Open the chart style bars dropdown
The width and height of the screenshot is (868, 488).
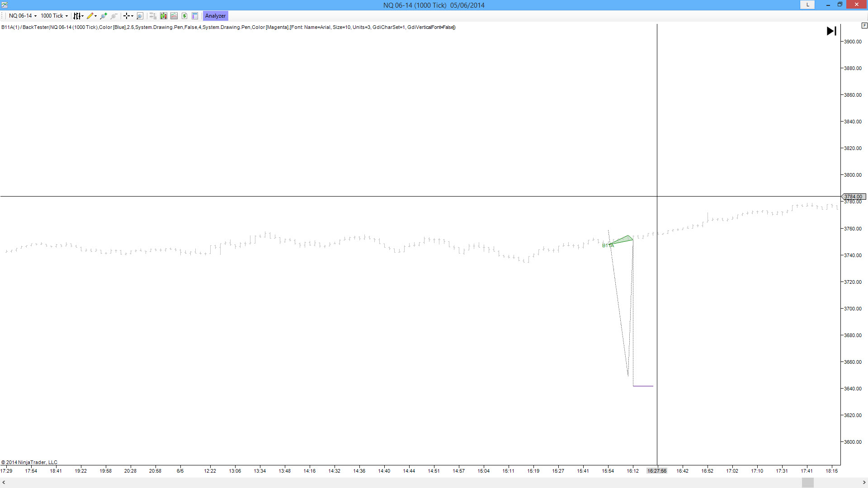click(x=78, y=16)
